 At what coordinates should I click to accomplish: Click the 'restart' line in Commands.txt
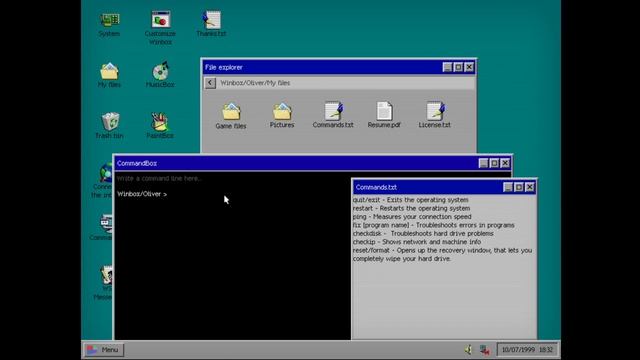click(411, 208)
